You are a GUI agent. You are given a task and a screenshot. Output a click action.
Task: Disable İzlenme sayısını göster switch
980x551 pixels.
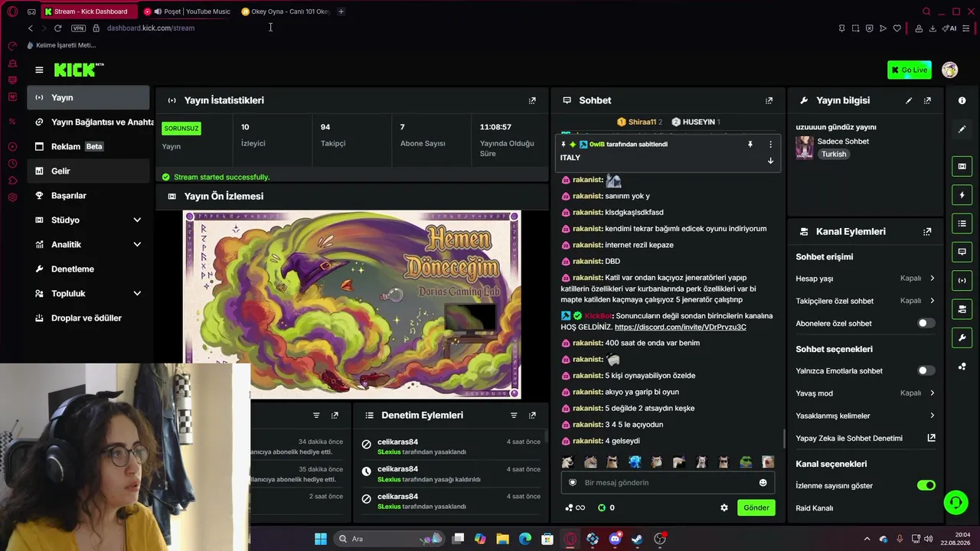pyautogui.click(x=926, y=485)
